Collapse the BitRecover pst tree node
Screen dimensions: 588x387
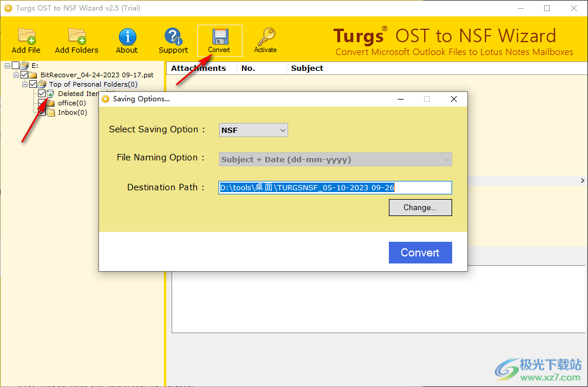click(x=16, y=75)
